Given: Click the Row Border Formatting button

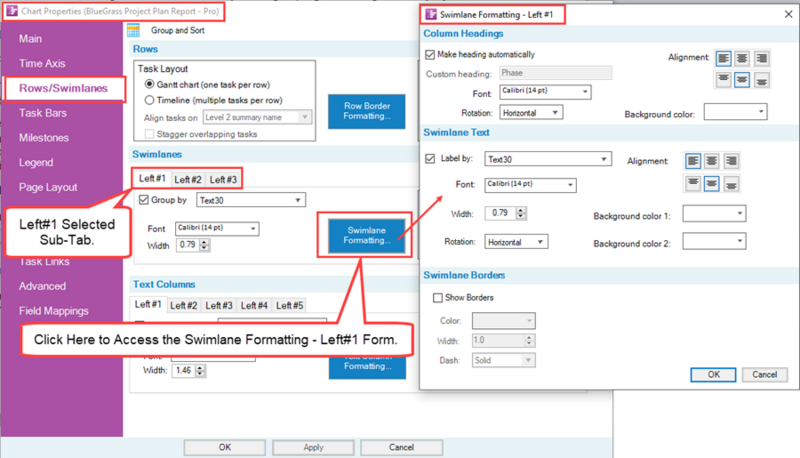Looking at the screenshot, I should 366,111.
